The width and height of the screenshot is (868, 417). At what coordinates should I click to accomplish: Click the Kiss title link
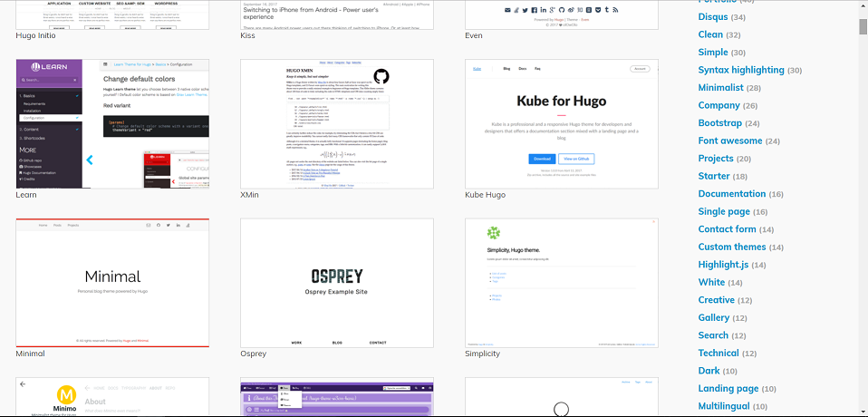248,35
